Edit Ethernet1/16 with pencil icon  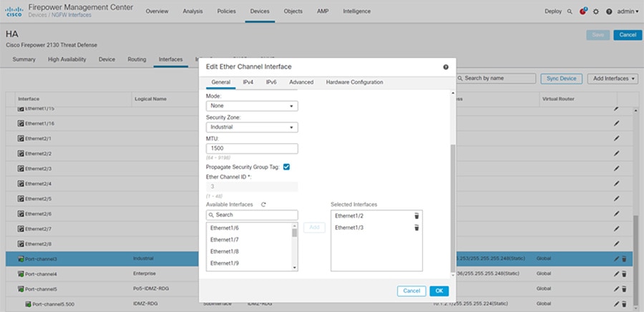click(x=617, y=123)
